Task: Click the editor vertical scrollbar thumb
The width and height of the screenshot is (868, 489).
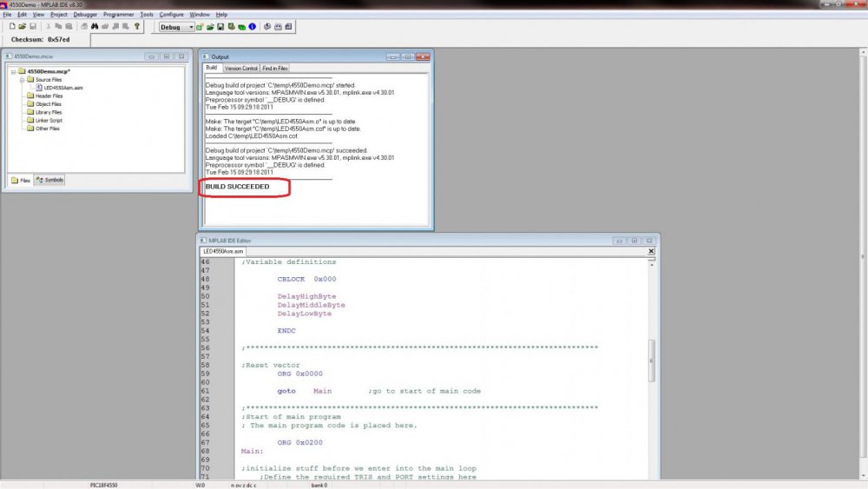Action: (x=652, y=360)
